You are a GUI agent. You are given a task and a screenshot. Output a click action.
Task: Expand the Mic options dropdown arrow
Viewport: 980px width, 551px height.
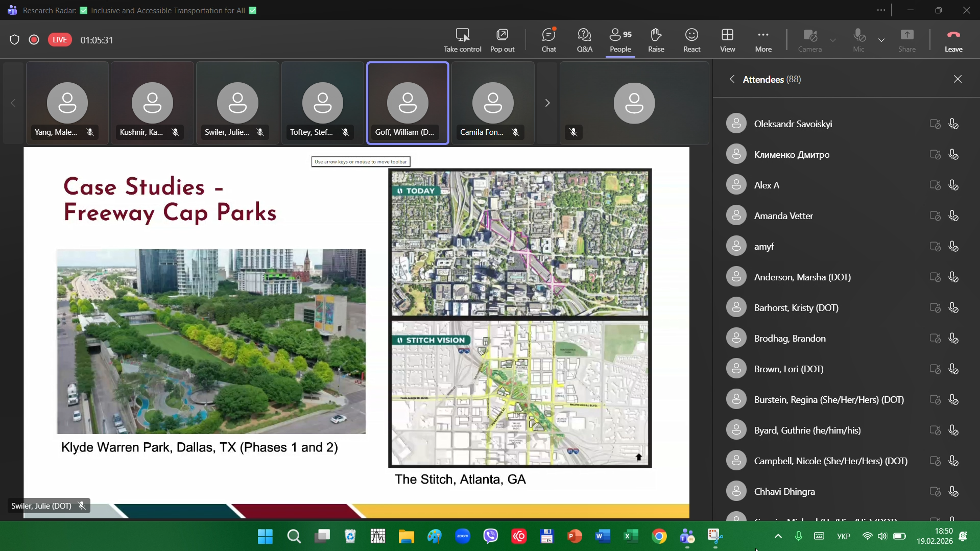[881, 40]
